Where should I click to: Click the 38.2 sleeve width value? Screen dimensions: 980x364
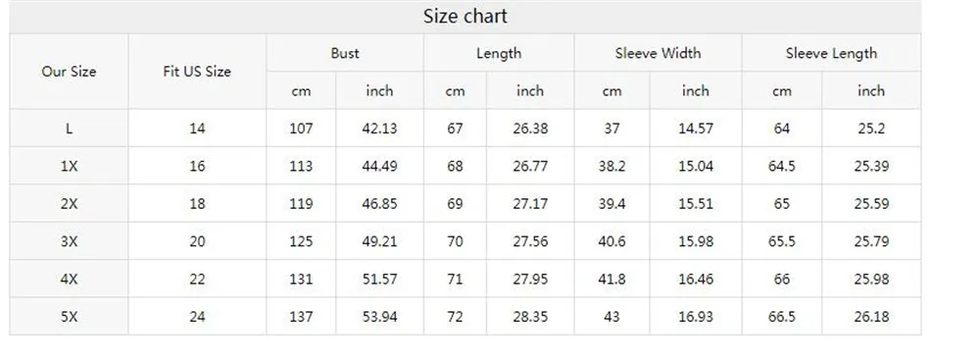click(612, 167)
